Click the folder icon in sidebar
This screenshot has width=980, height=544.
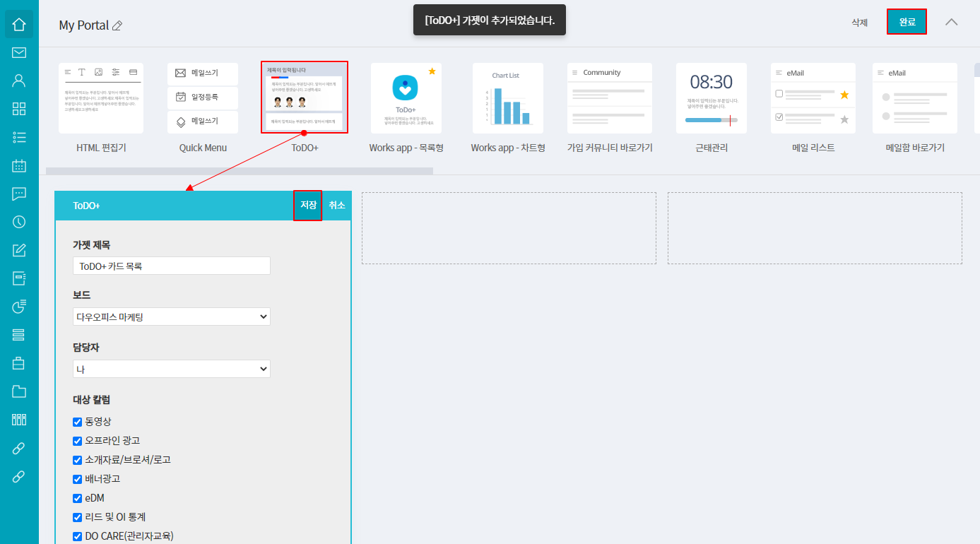[19, 391]
